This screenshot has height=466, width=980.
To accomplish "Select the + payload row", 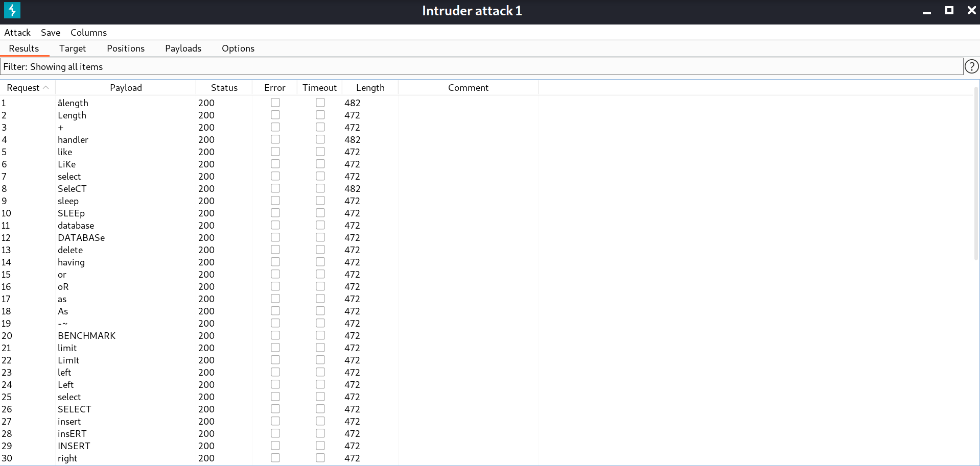I will (61, 127).
